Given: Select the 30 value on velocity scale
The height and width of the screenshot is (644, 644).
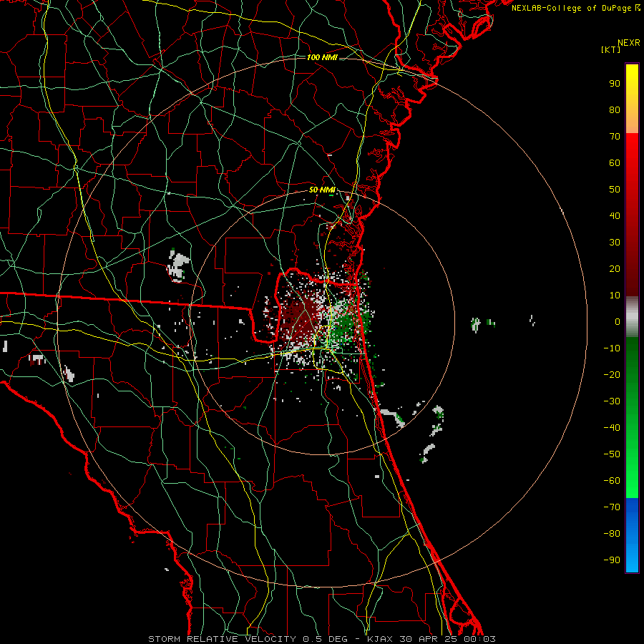Looking at the screenshot, I should tap(615, 243).
